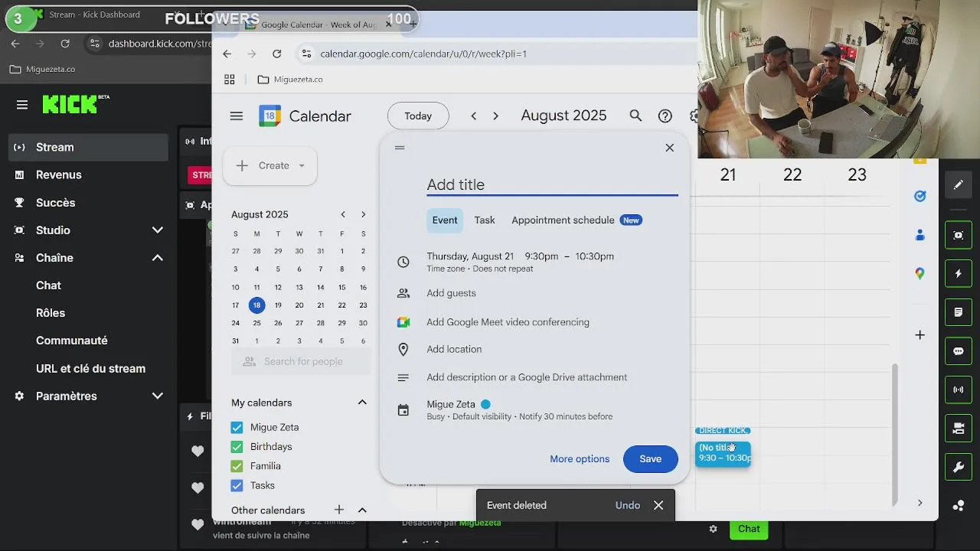
Task: Open Stream in Kick sidebar
Action: (88, 147)
